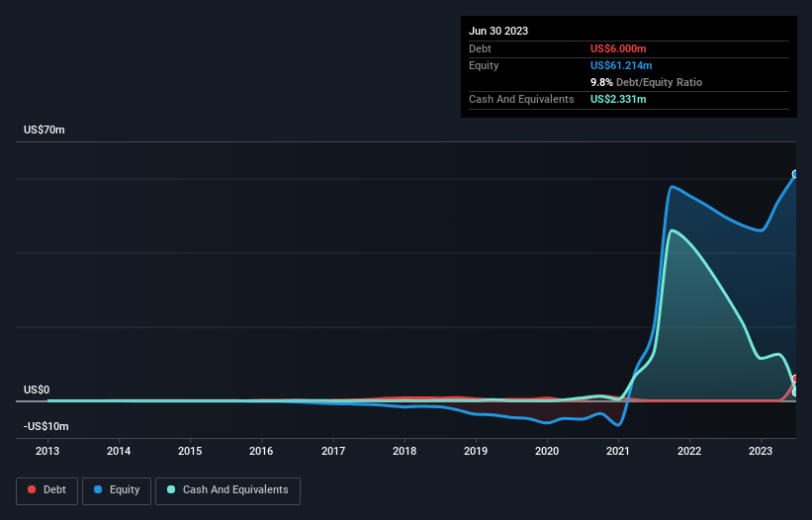
Task: Click the 2017 x-axis label
Action: click(x=333, y=451)
